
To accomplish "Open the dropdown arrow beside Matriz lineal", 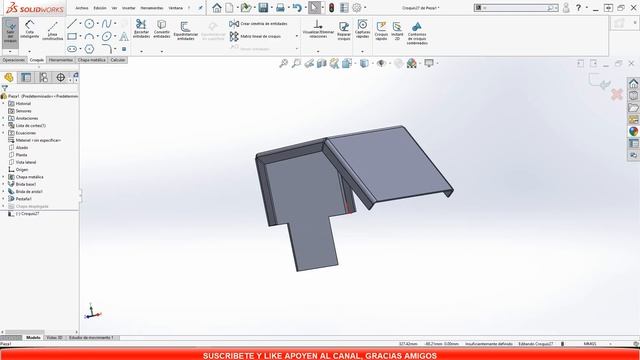I will click(297, 36).
